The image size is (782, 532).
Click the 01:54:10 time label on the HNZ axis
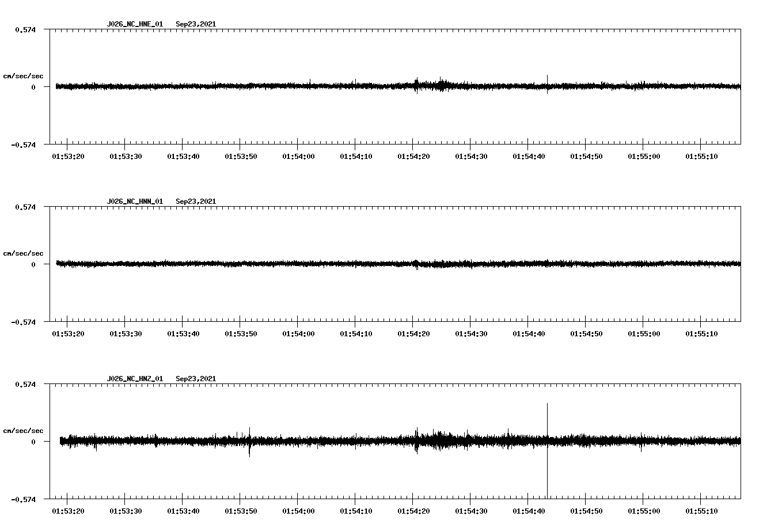(356, 511)
